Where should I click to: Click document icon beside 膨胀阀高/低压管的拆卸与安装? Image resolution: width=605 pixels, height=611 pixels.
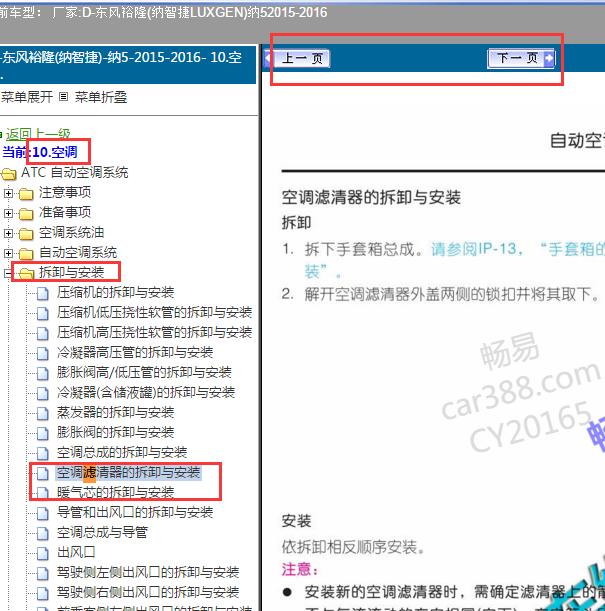point(42,373)
